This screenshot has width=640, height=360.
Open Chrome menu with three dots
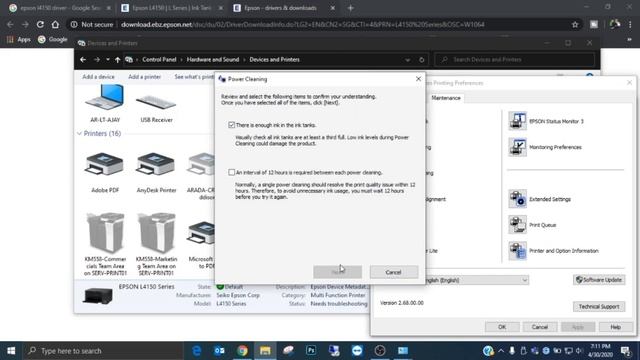click(630, 24)
